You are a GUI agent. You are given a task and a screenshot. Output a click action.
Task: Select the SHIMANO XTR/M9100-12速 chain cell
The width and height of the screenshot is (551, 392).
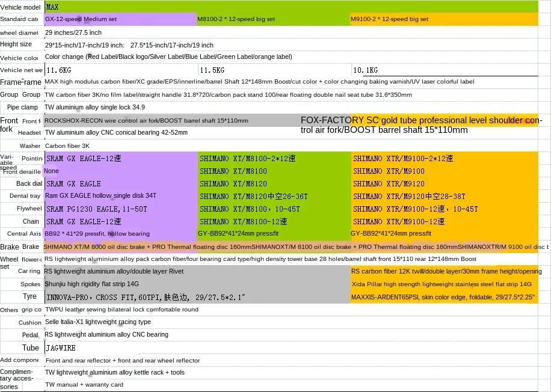pos(445,222)
